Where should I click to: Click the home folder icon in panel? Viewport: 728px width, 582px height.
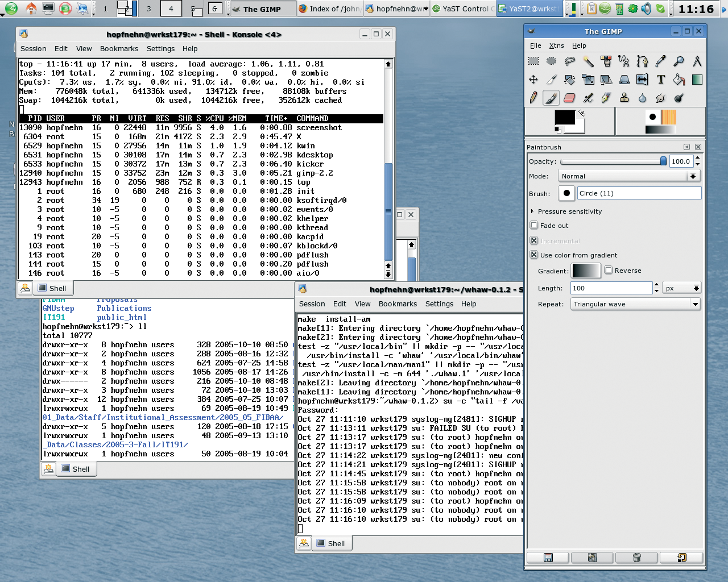point(31,9)
